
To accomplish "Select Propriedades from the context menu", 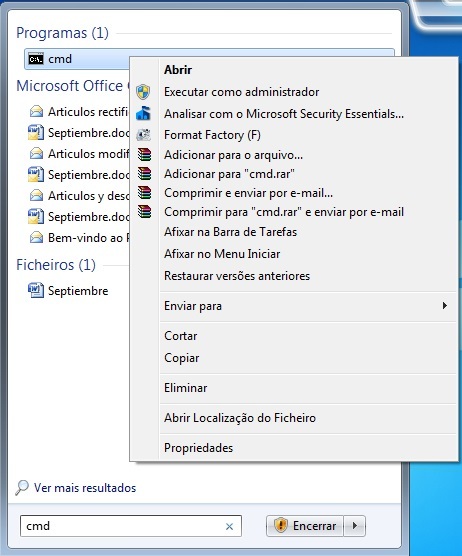I will pyautogui.click(x=199, y=448).
